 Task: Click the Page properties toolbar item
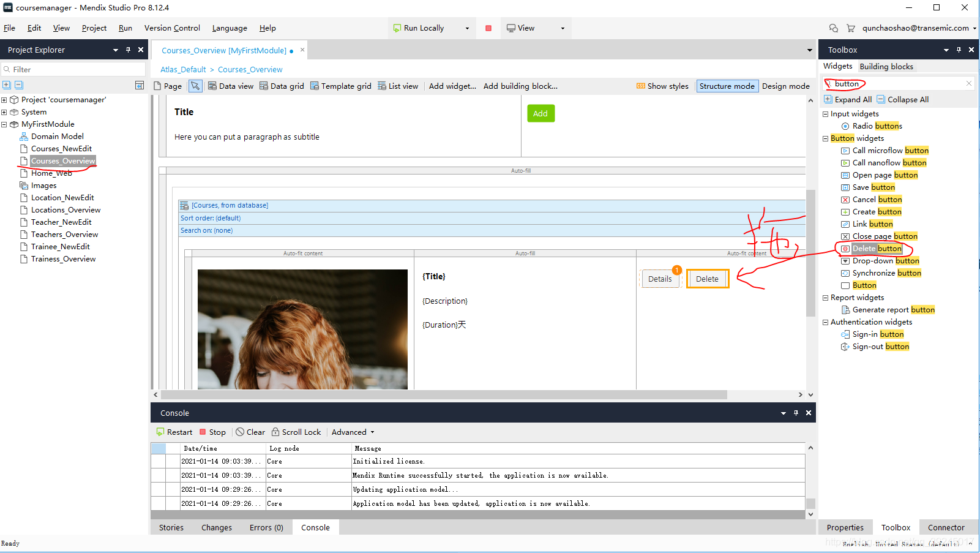pos(168,86)
